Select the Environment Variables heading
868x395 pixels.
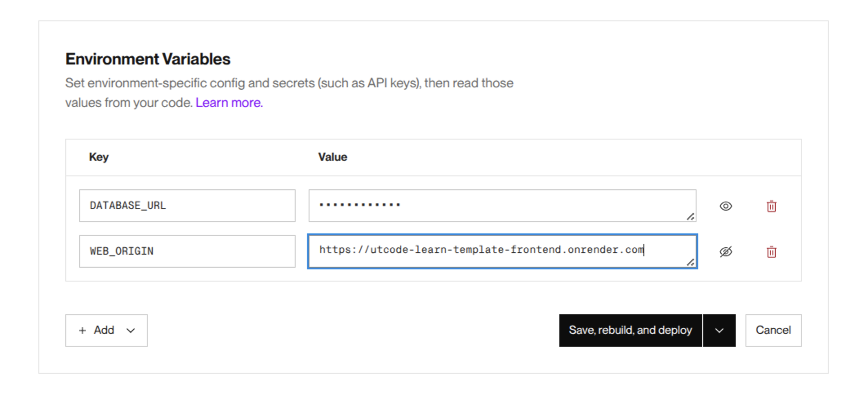pyautogui.click(x=148, y=59)
